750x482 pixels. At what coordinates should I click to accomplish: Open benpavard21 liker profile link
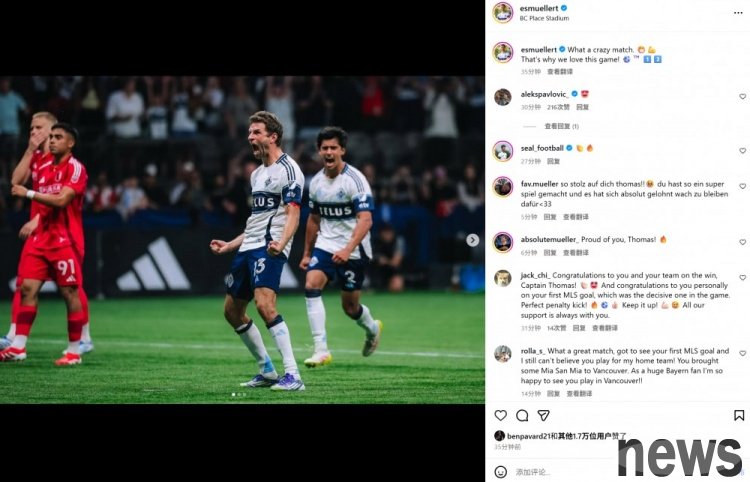pos(525,436)
